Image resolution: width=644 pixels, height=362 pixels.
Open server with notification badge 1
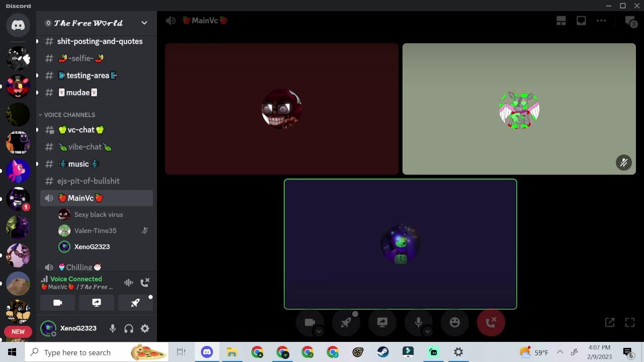[x=18, y=199]
